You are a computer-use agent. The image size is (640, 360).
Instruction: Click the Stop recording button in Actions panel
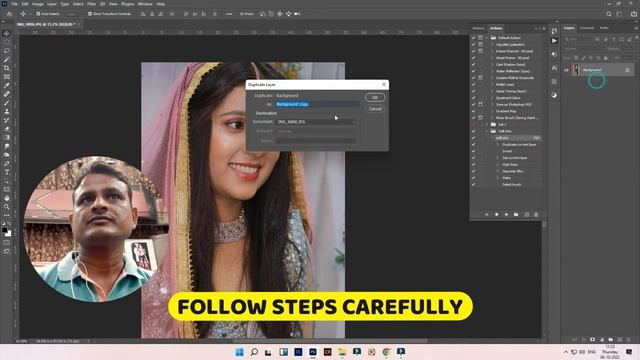click(x=487, y=214)
